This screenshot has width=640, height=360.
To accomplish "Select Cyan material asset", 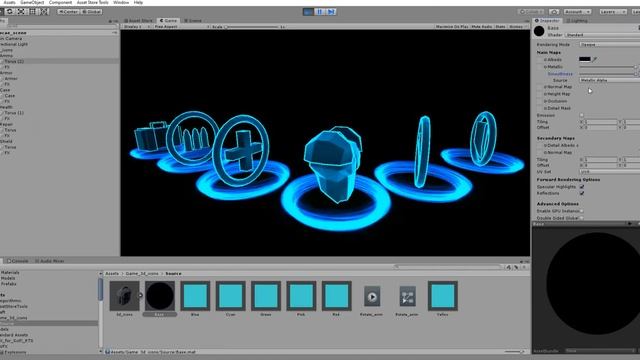I will tap(231, 296).
